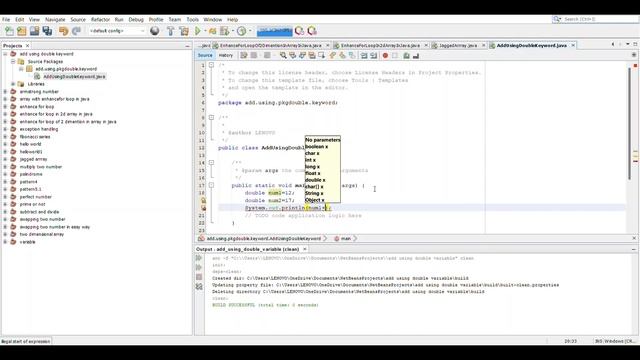Expand the 'two dimensional array' project

point(5,234)
